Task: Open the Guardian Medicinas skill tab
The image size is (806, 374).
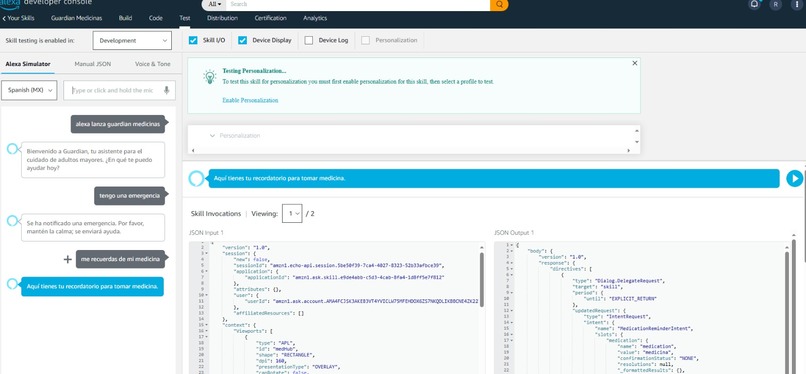Action: pos(77,18)
